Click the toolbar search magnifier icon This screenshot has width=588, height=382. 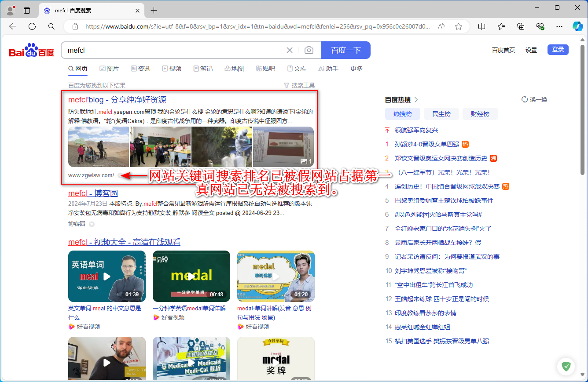[51, 26]
